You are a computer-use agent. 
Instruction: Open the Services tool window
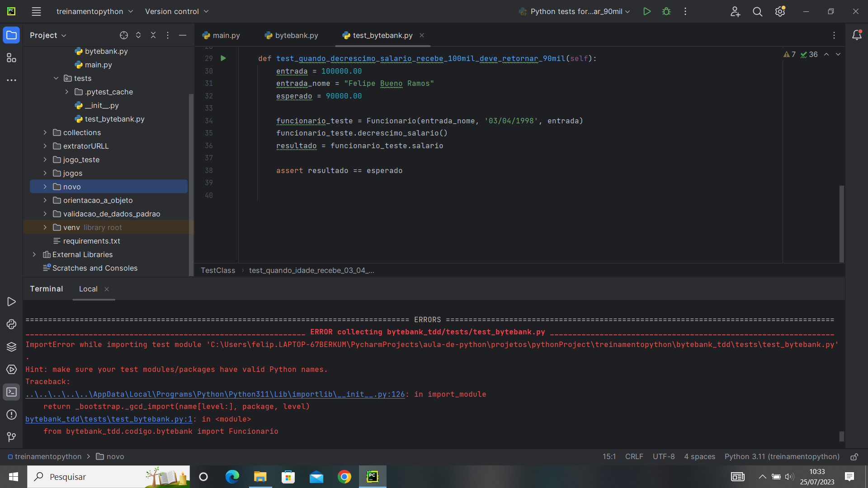(11, 370)
